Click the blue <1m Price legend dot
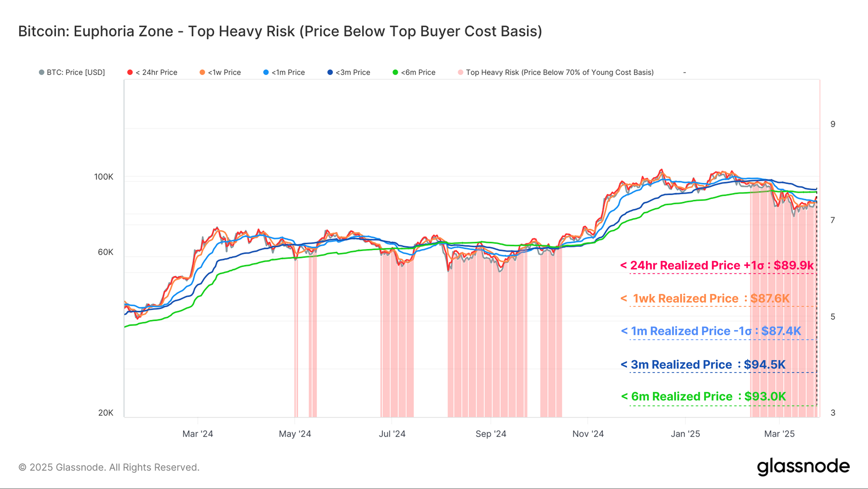868x489 pixels. [x=266, y=72]
